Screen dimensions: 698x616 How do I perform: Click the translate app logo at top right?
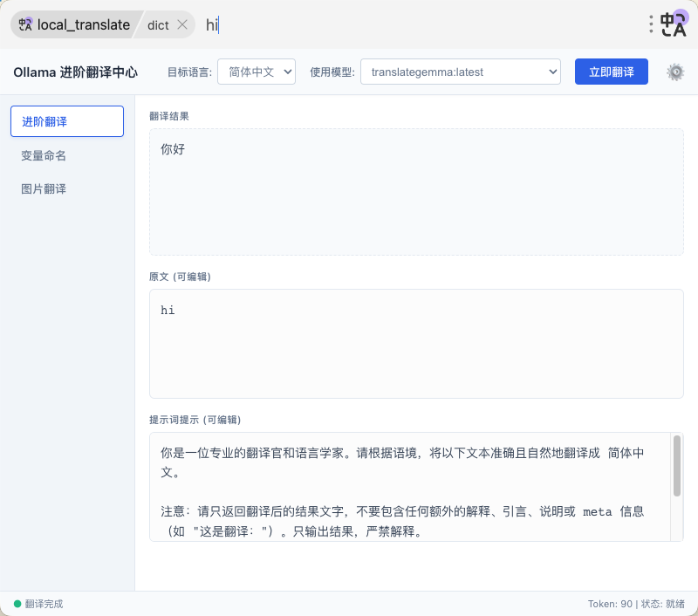point(674,24)
